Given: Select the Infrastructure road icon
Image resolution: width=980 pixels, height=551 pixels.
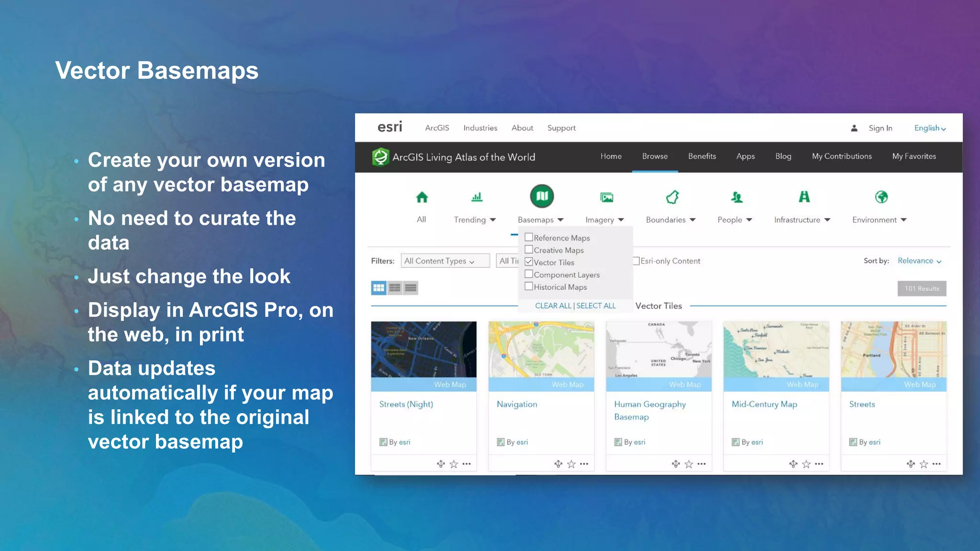Looking at the screenshot, I should click(x=804, y=197).
